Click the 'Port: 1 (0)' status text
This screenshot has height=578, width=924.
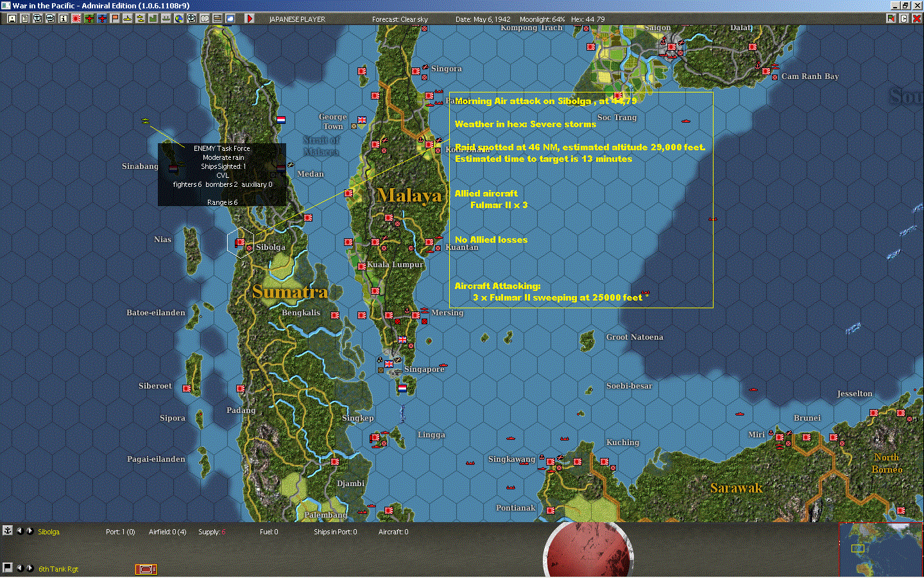[121, 532]
